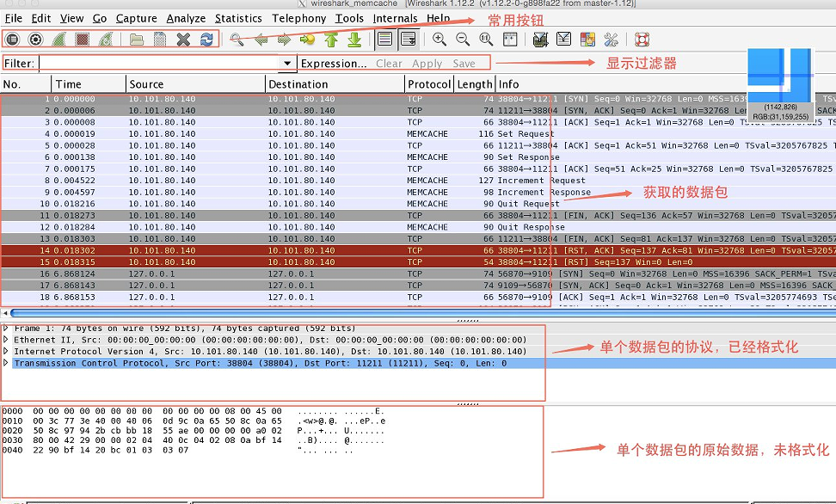This screenshot has height=504, width=836.
Task: Click hex dump row 0040
Action: click(178, 450)
